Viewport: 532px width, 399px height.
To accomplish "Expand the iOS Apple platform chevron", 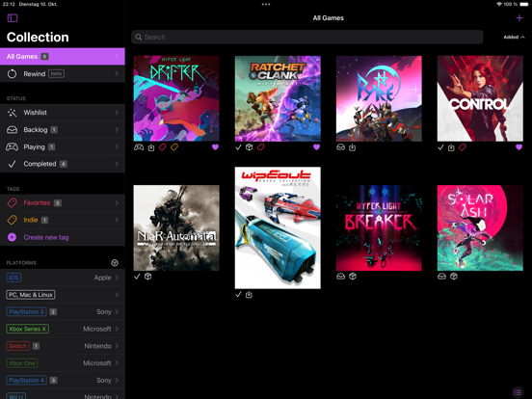I will coord(117,278).
